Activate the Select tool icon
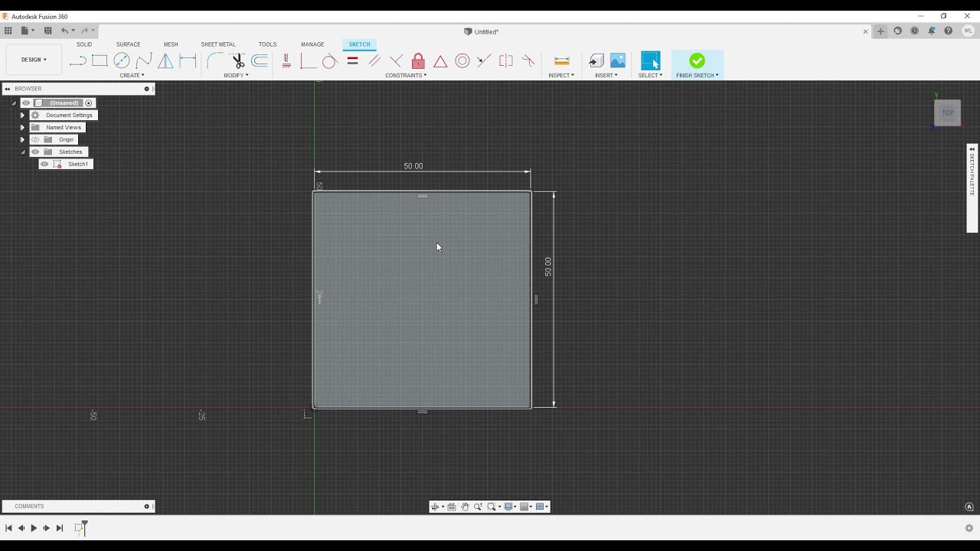Viewport: 980px width, 551px height. (651, 61)
